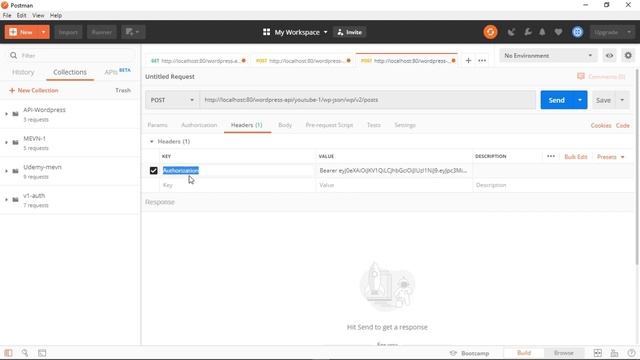Click the sidebar Filter search field

pos(70,56)
